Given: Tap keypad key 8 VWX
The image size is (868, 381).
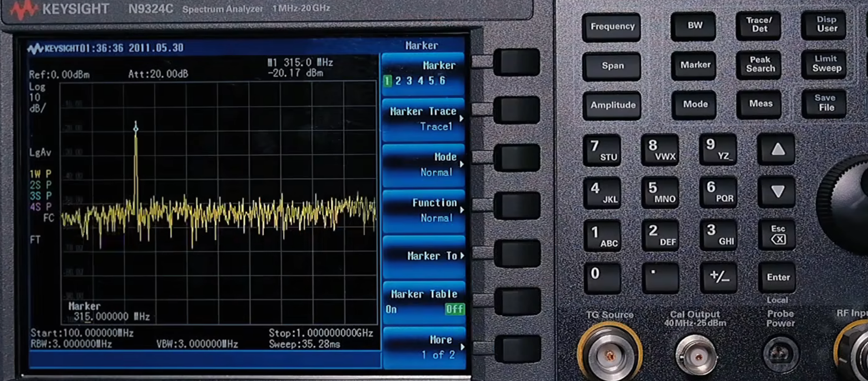Looking at the screenshot, I should (x=660, y=149).
